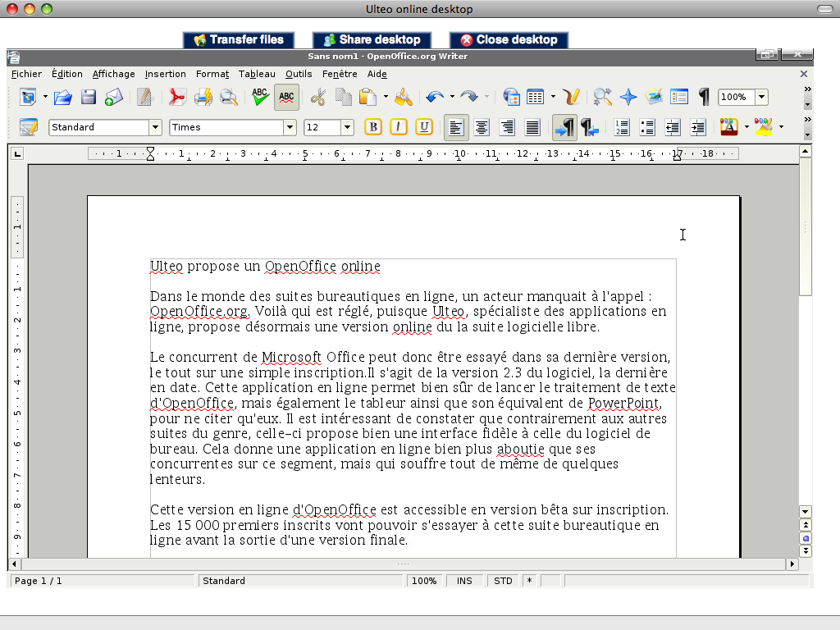Viewport: 840px width, 630px height.
Task: Open the Navigator star icon
Action: (x=628, y=97)
